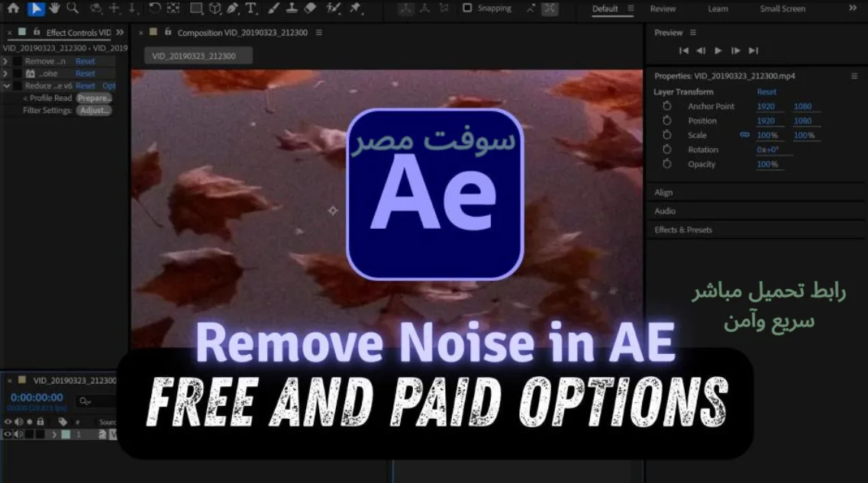Show more workspaces chevron
This screenshot has height=483, width=868.
click(x=853, y=8)
